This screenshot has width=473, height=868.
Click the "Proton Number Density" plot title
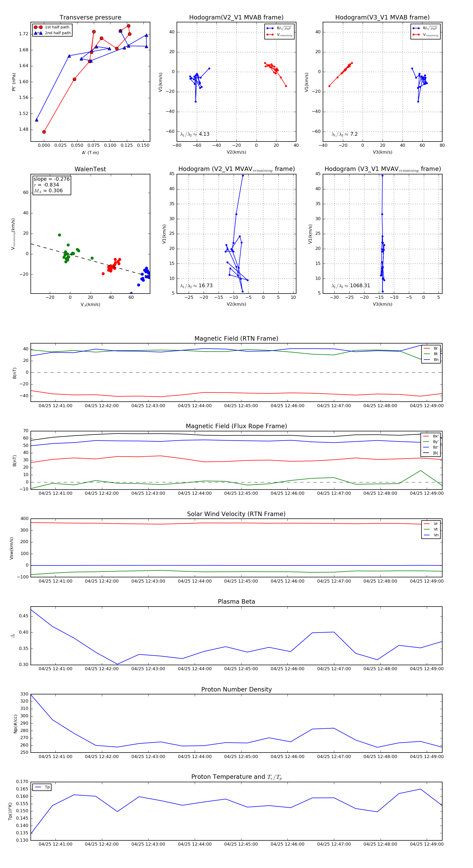[236, 689]
